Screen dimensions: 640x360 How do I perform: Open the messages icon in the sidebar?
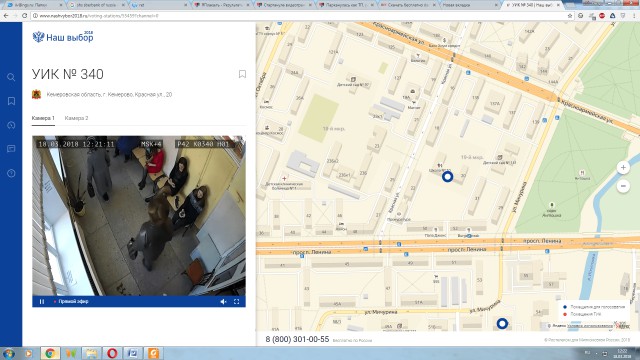[11, 149]
